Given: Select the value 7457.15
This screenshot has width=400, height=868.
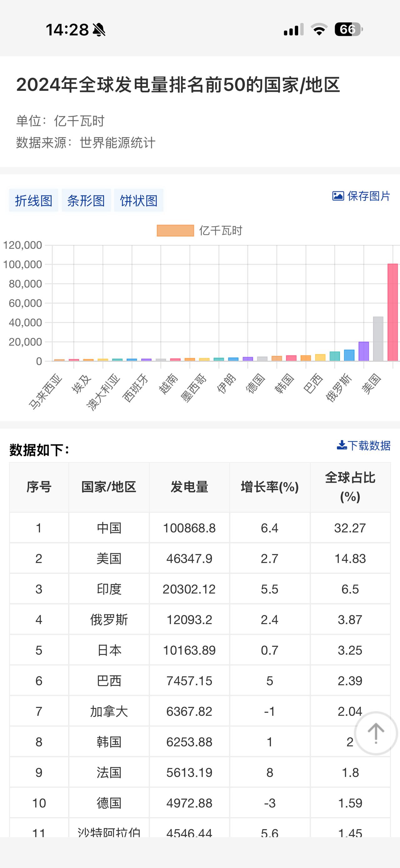Looking at the screenshot, I should tap(190, 681).
